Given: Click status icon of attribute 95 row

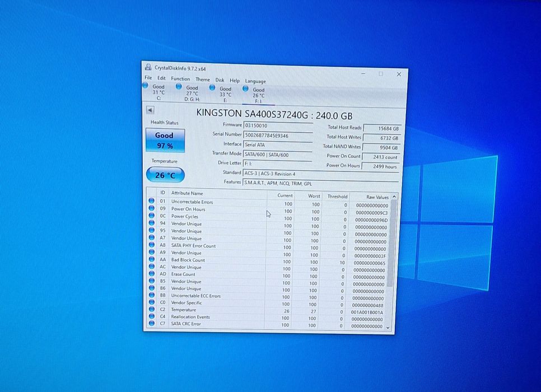Looking at the screenshot, I should [151, 230].
